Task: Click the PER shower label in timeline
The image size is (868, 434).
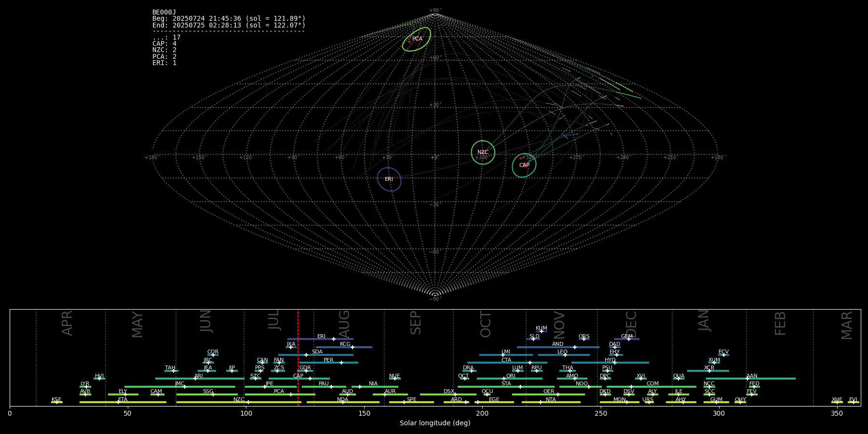Action: [x=328, y=360]
